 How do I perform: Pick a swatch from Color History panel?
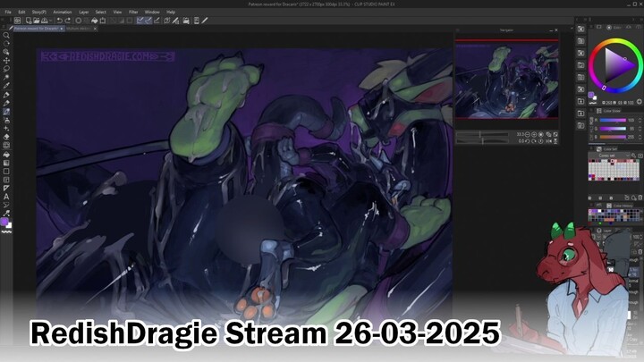click(615, 216)
